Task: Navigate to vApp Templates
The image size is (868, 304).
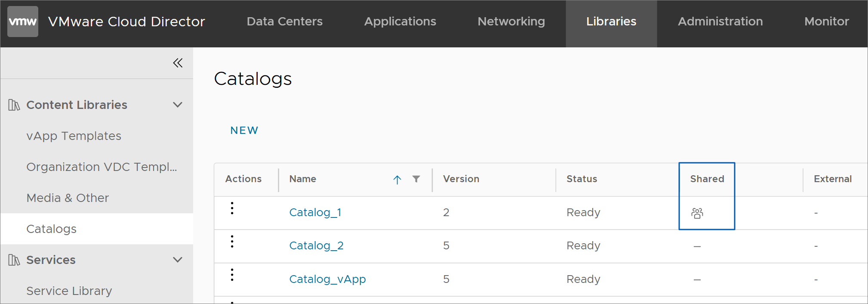Action: (74, 136)
